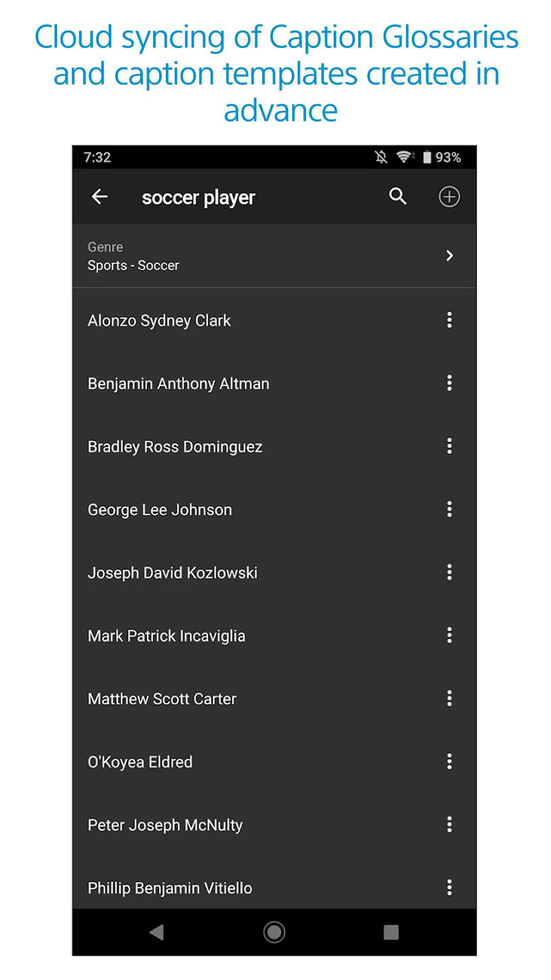551x980 pixels.
Task: Open options menu for Alonzo Sydney Clark
Action: [x=449, y=320]
